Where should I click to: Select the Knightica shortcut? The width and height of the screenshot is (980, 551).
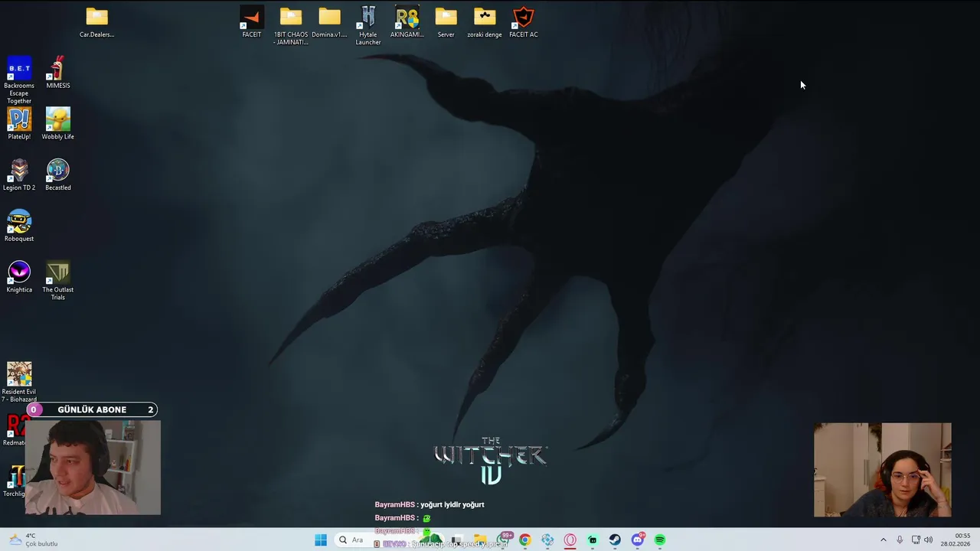pos(19,277)
